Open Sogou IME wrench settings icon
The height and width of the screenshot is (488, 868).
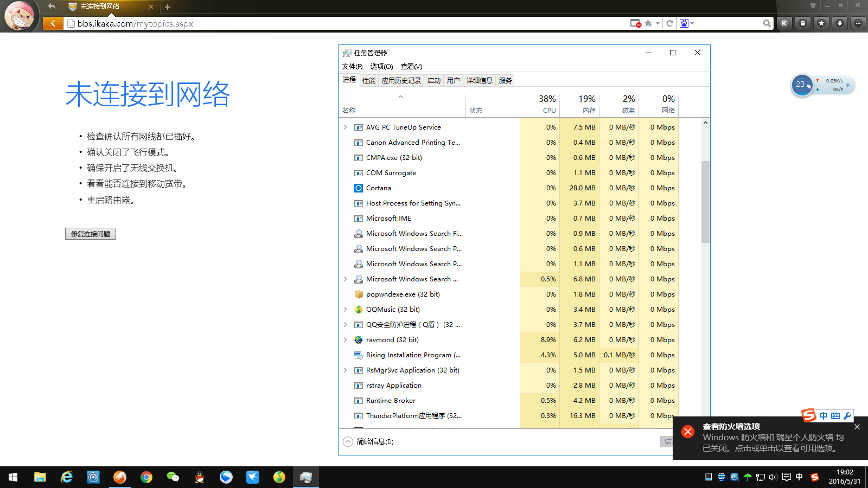(847, 416)
